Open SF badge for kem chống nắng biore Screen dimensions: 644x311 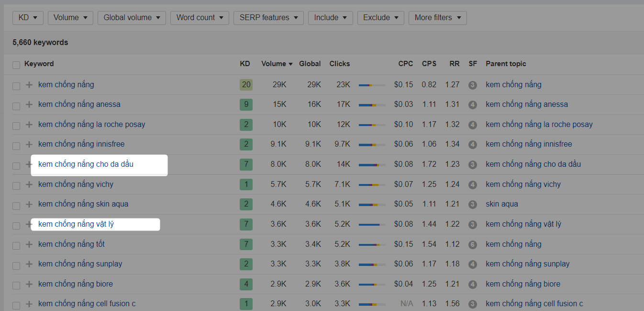(473, 284)
